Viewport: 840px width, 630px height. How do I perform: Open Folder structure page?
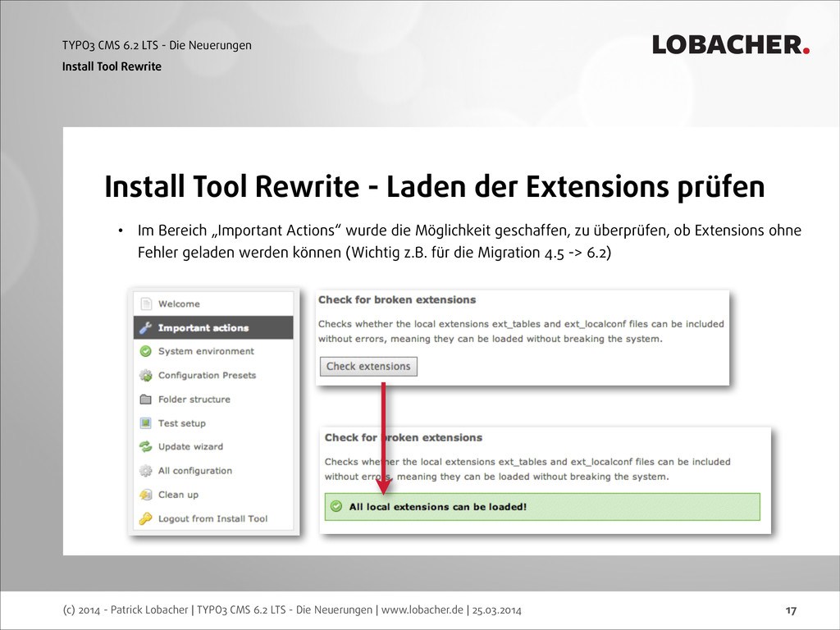tap(213, 399)
